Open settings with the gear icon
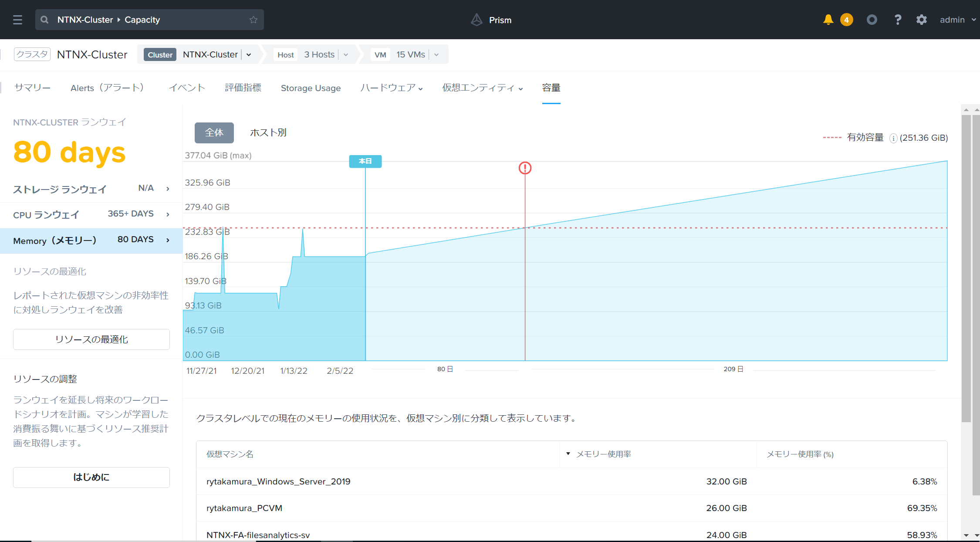The width and height of the screenshot is (980, 542). (x=921, y=20)
